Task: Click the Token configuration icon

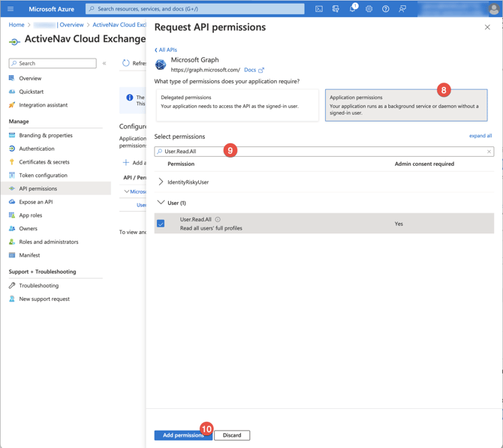Action: click(12, 175)
